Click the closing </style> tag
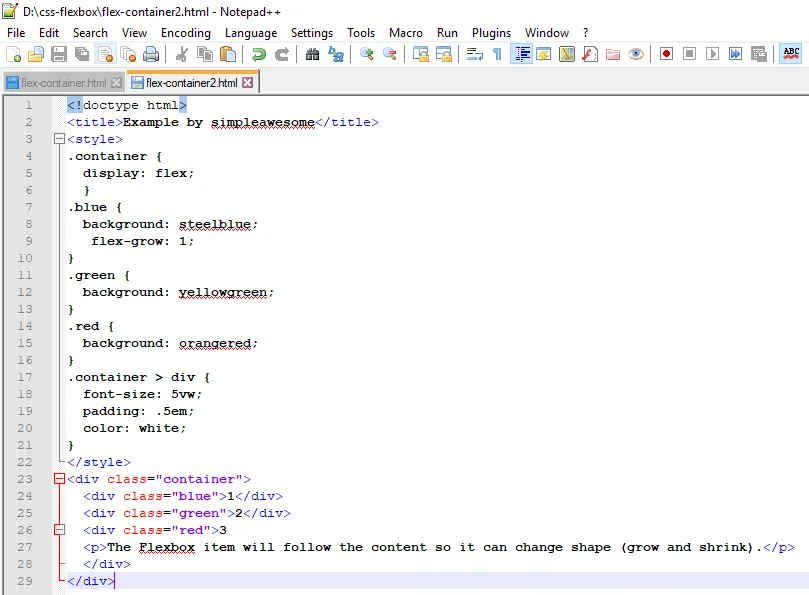 point(99,462)
